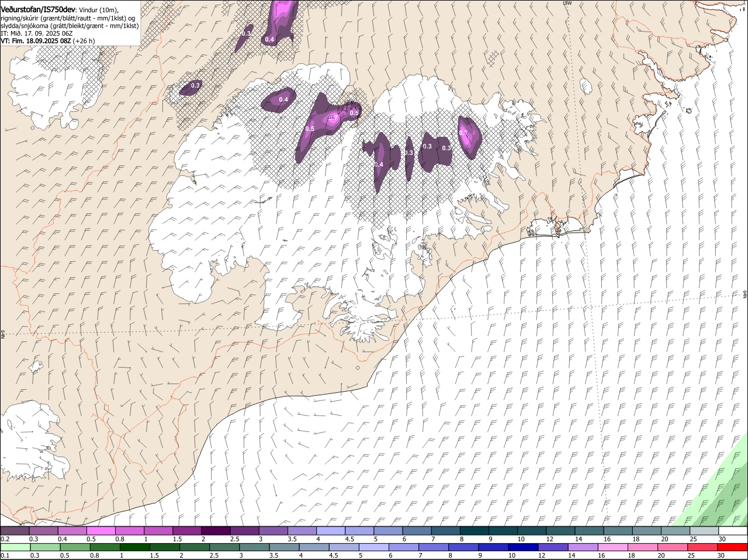748x560 pixels.
Task: Click the '(+26 h)' forecast offset text
Action: pos(84,41)
